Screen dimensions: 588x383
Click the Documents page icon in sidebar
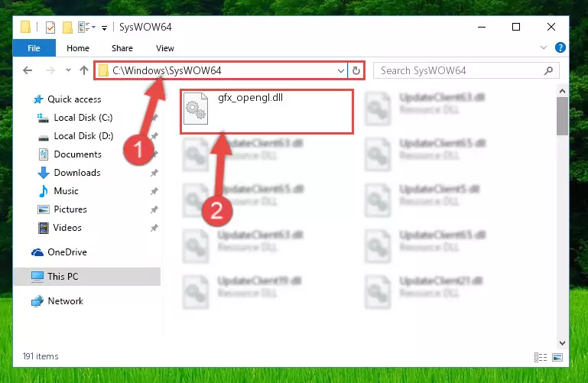44,154
